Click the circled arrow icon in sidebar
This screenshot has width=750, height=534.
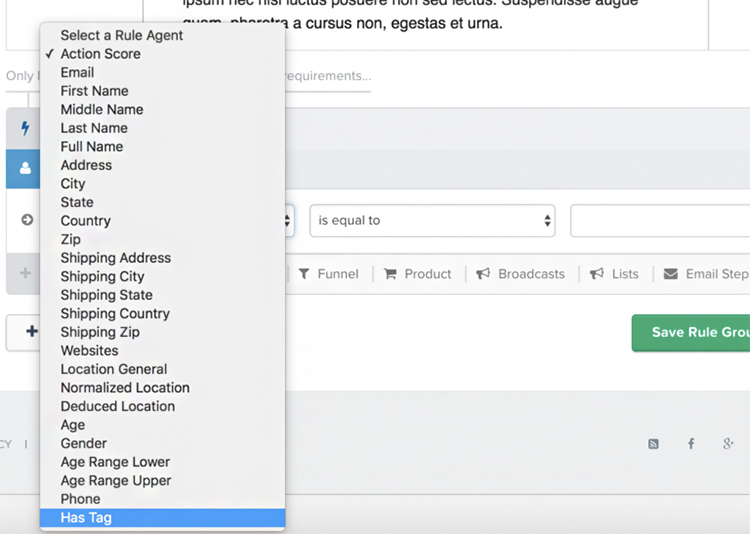(27, 220)
